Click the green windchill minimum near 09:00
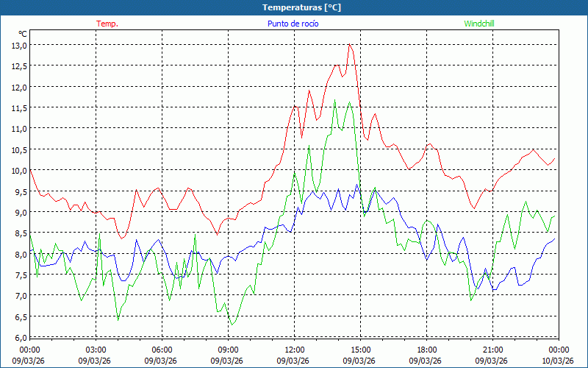Viewport: 588px width, 368px height. point(232,325)
